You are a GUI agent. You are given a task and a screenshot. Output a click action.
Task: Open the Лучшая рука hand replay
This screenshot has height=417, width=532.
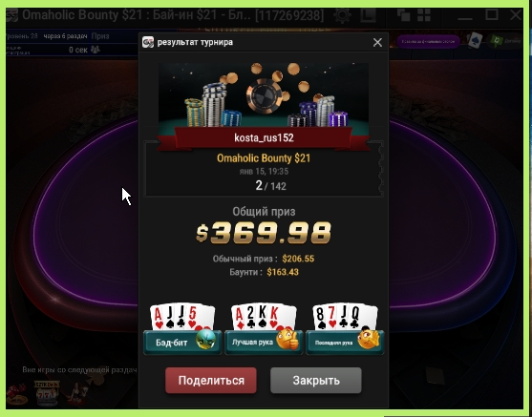coord(264,329)
